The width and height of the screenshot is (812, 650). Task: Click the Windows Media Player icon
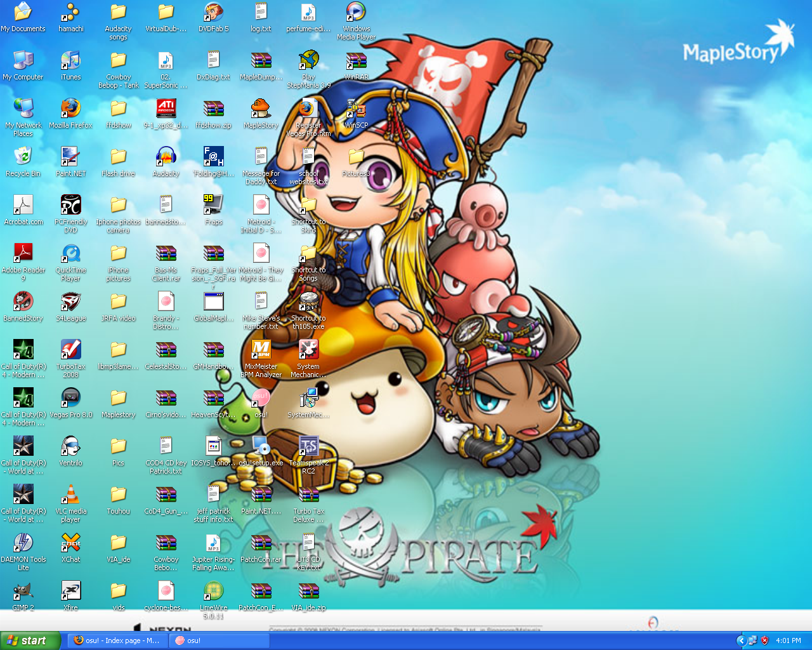(356, 12)
